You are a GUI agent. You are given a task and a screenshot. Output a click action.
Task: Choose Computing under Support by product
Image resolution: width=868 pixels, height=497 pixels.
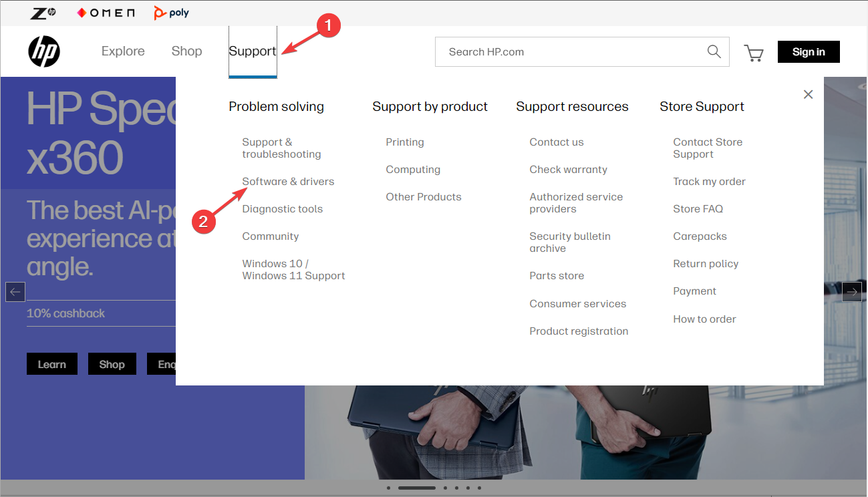413,170
